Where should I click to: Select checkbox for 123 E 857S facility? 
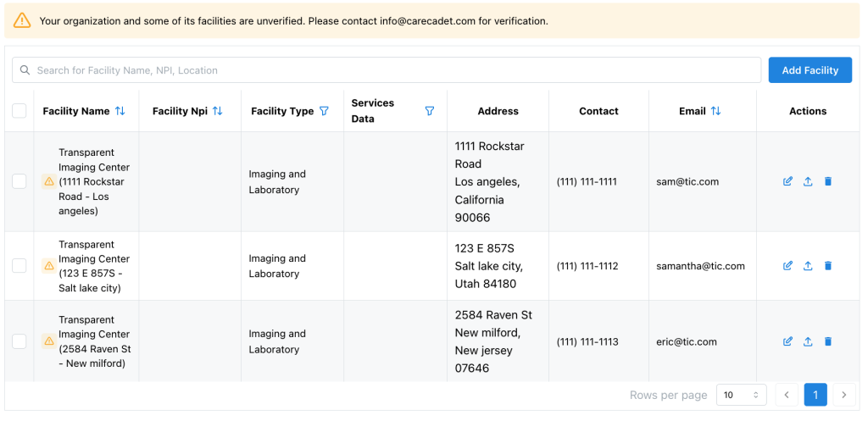[19, 266]
